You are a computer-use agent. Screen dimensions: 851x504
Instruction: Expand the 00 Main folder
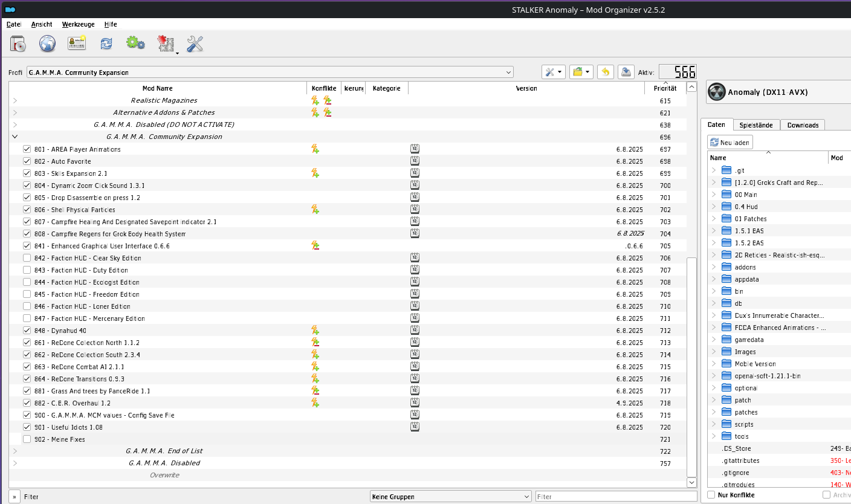714,195
